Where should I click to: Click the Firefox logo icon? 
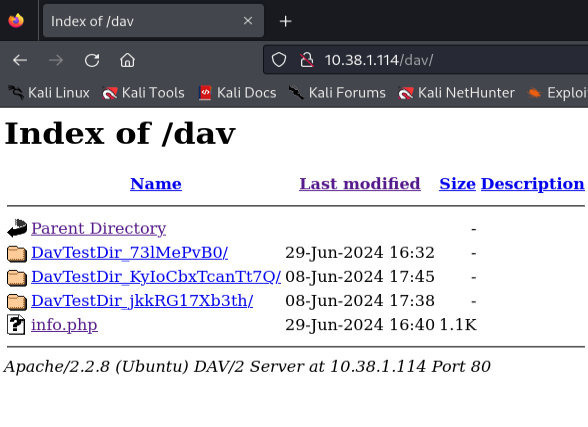[16, 21]
